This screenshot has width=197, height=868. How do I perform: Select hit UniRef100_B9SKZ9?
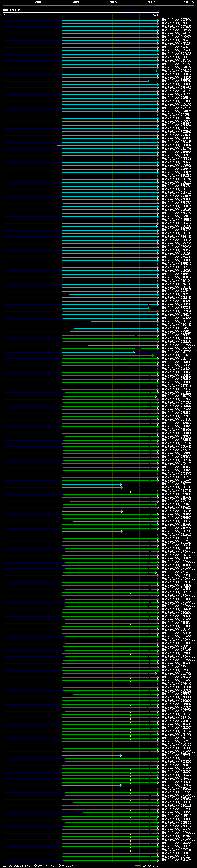pos(176,47)
